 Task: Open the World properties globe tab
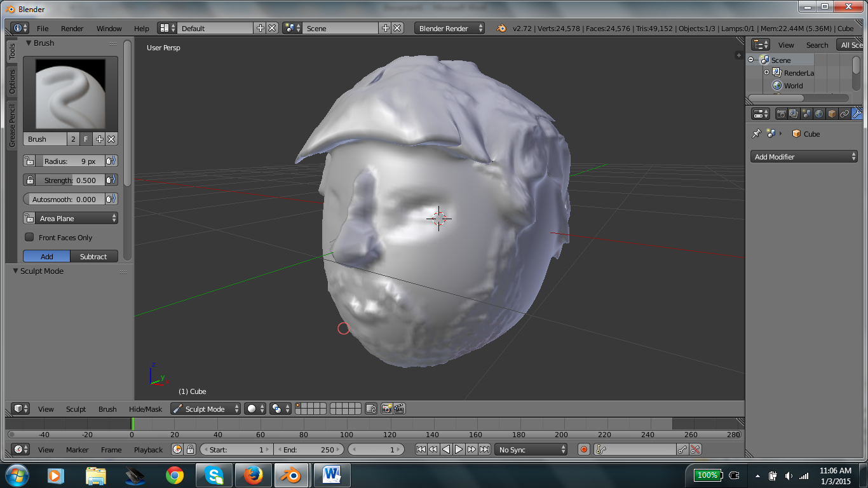coord(819,114)
